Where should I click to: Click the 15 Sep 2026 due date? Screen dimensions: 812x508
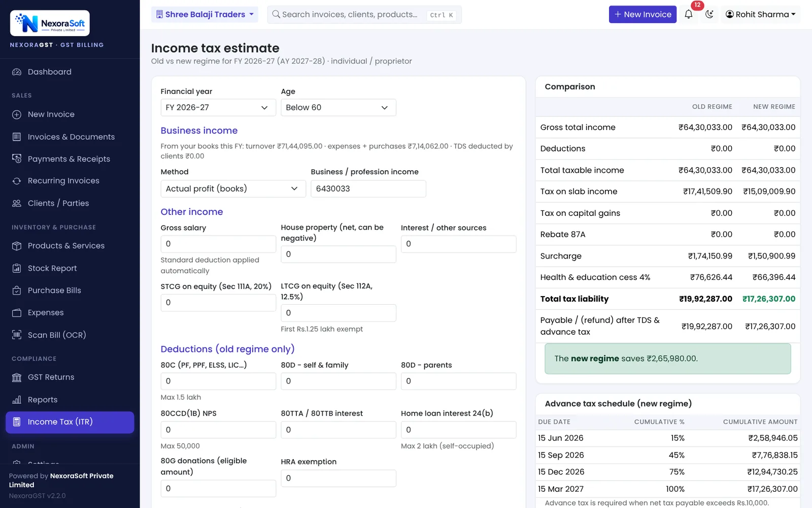click(x=561, y=455)
